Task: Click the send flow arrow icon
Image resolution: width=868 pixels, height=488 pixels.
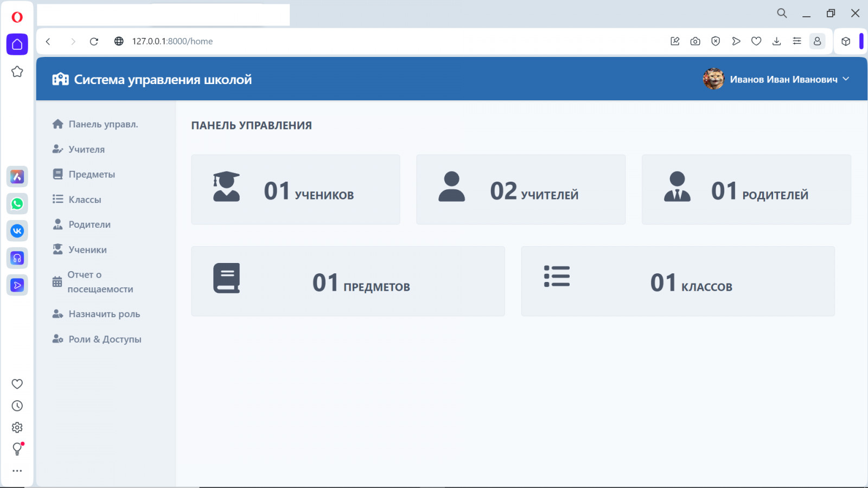Action: click(x=736, y=41)
